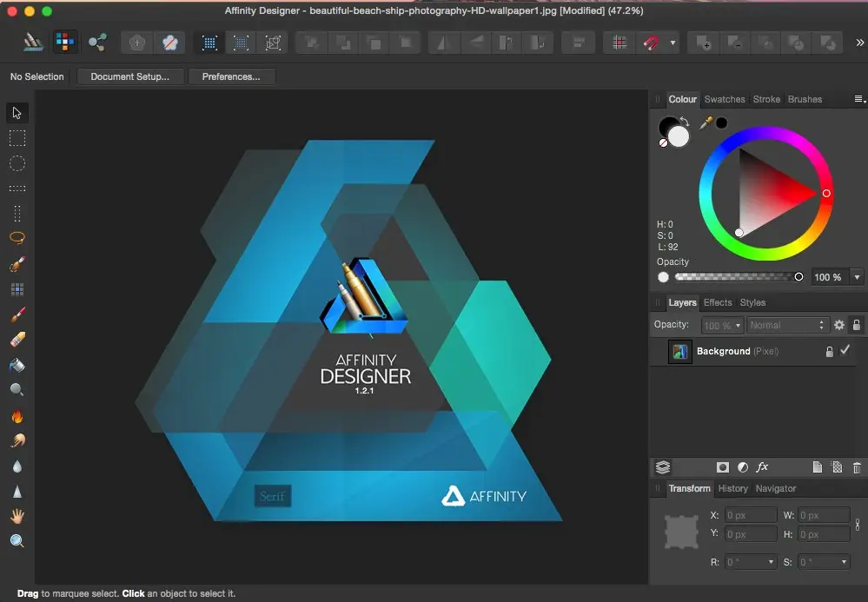Viewport: 868px width, 602px height.
Task: Toggle the grid display in toolbar
Action: tap(620, 43)
